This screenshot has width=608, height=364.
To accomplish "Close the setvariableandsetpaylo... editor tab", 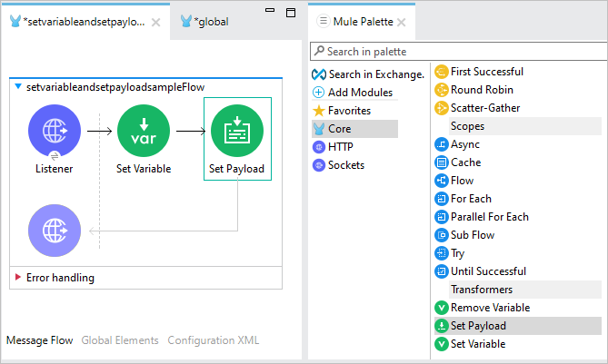I will click(x=156, y=23).
